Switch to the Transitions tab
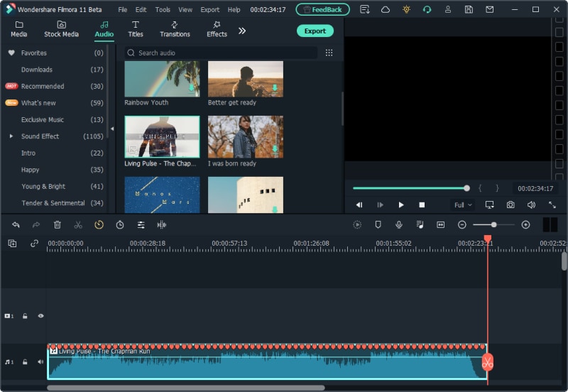 [x=175, y=29]
